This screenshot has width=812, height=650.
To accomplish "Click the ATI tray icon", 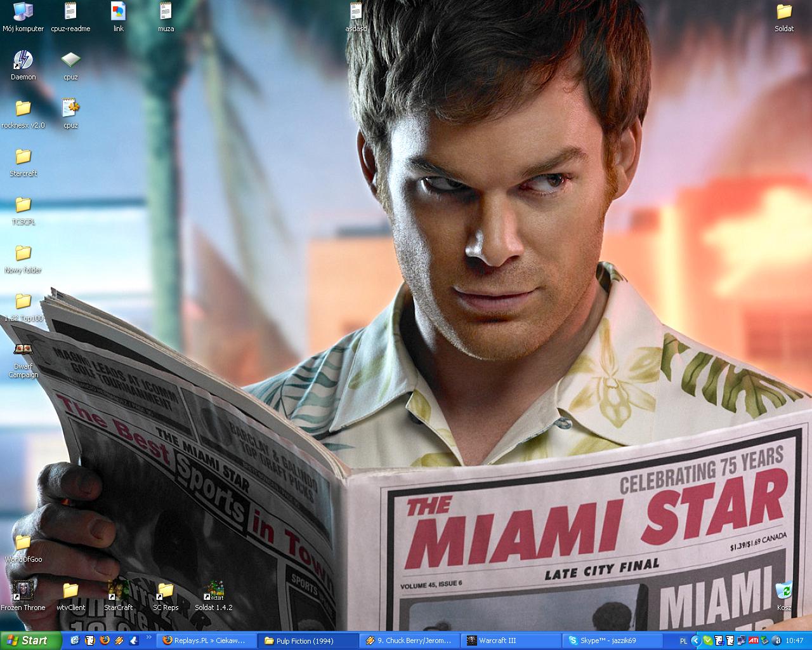I will coord(754,640).
